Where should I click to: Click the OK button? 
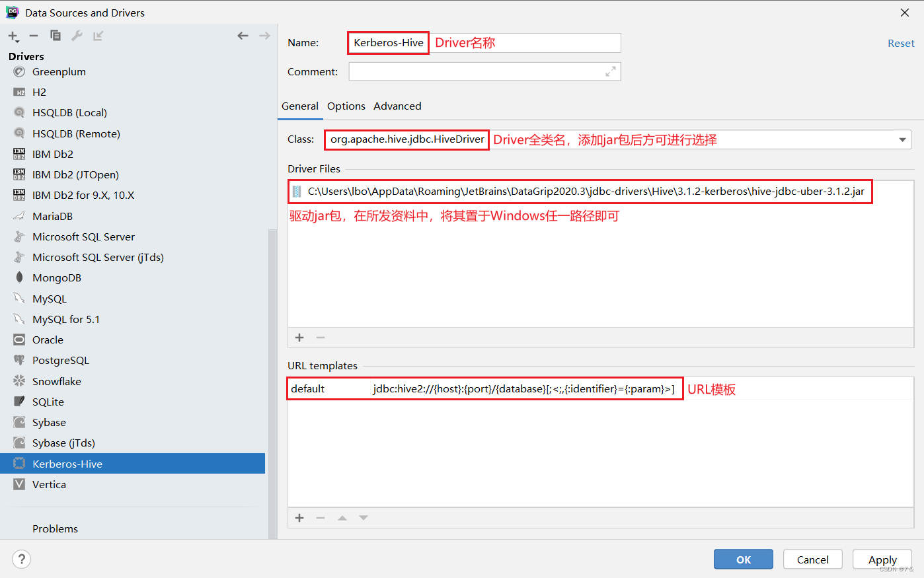(x=744, y=560)
